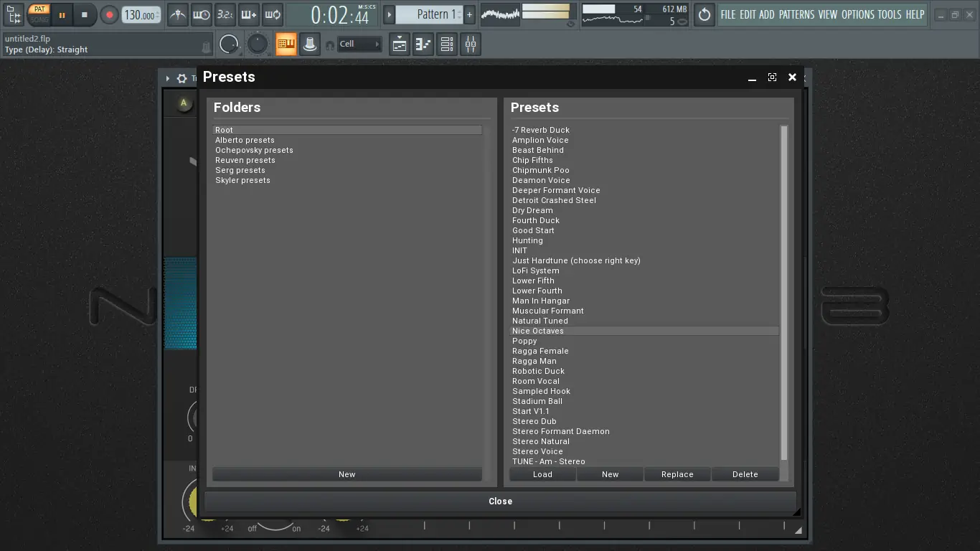Toggle the overdub/blend recording icon
This screenshot has height=551, width=980.
point(249,14)
